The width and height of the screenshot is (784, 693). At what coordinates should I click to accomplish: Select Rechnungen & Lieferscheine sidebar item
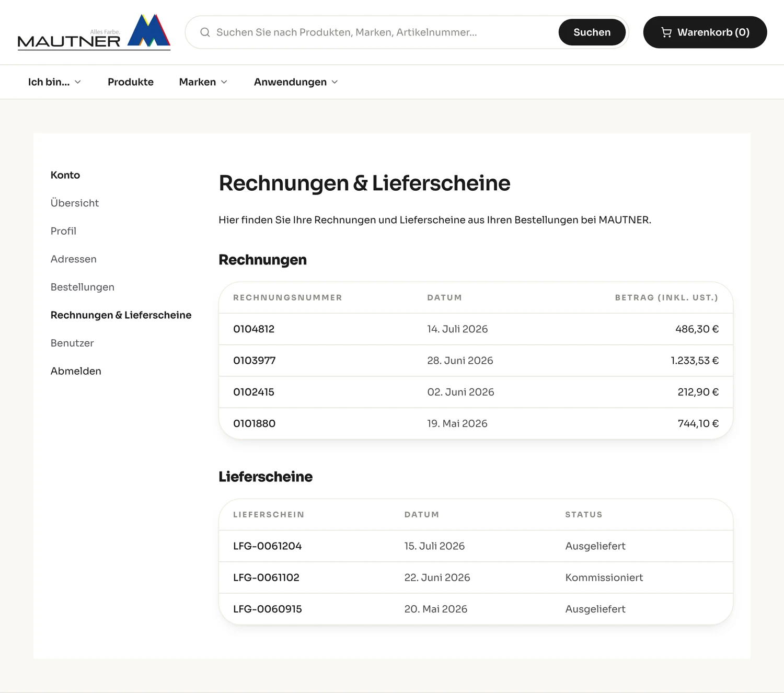pyautogui.click(x=121, y=315)
